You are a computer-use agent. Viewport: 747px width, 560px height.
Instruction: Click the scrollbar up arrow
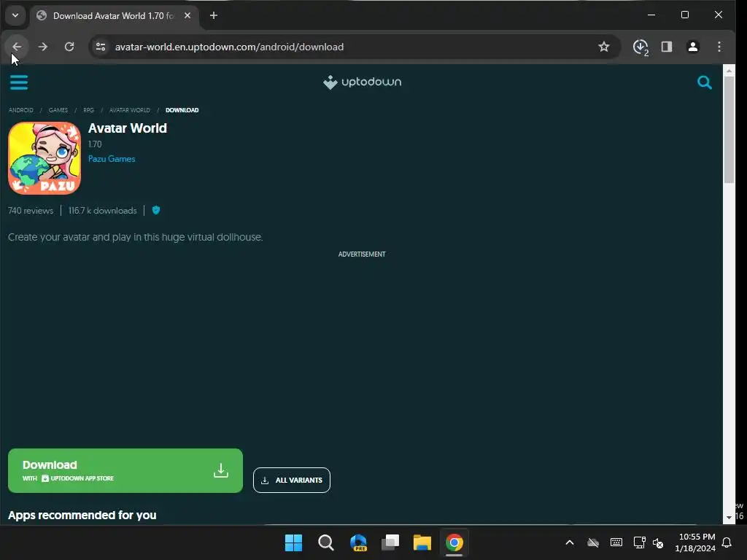729,71
